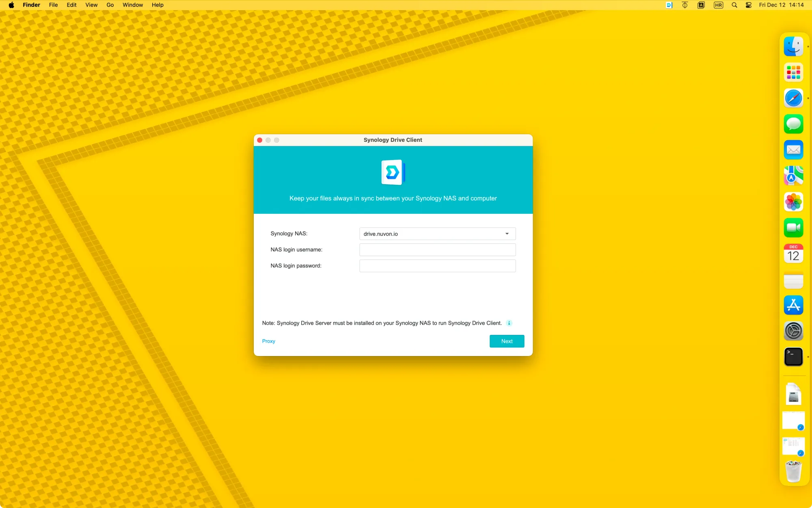Open the Window menu
812x508 pixels.
tap(132, 5)
